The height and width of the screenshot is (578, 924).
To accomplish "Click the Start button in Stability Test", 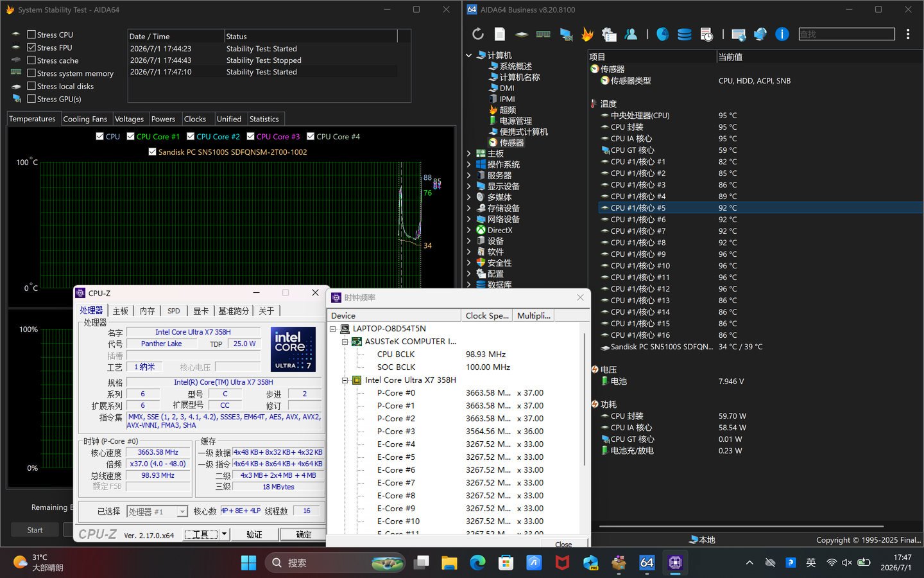I will [x=35, y=530].
